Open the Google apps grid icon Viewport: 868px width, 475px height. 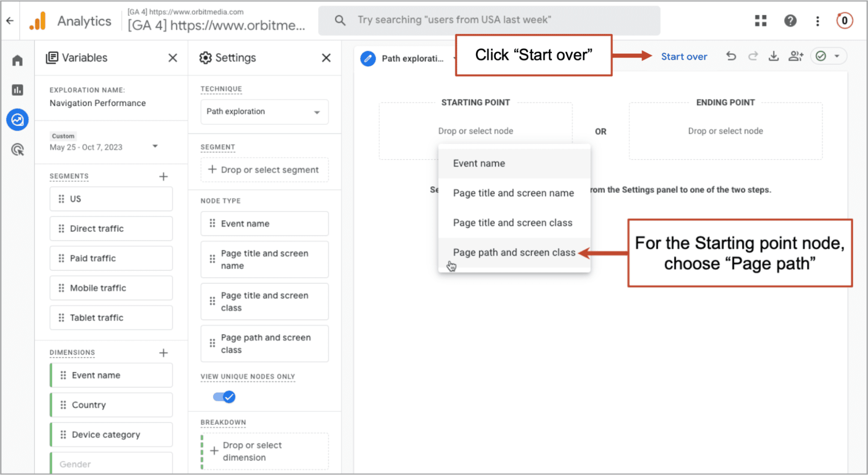click(x=761, y=20)
